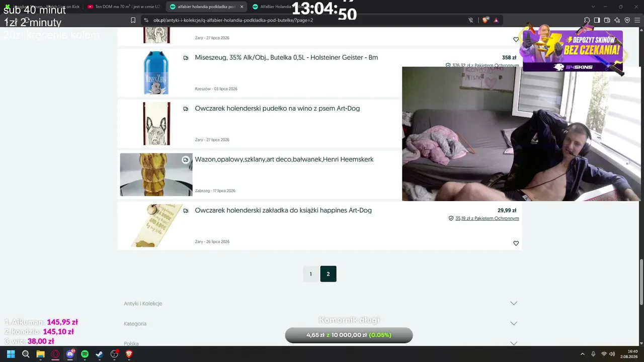644x362 pixels.
Task: Click the delivery badge on the Wazon opalowy photo
Action: click(186, 160)
